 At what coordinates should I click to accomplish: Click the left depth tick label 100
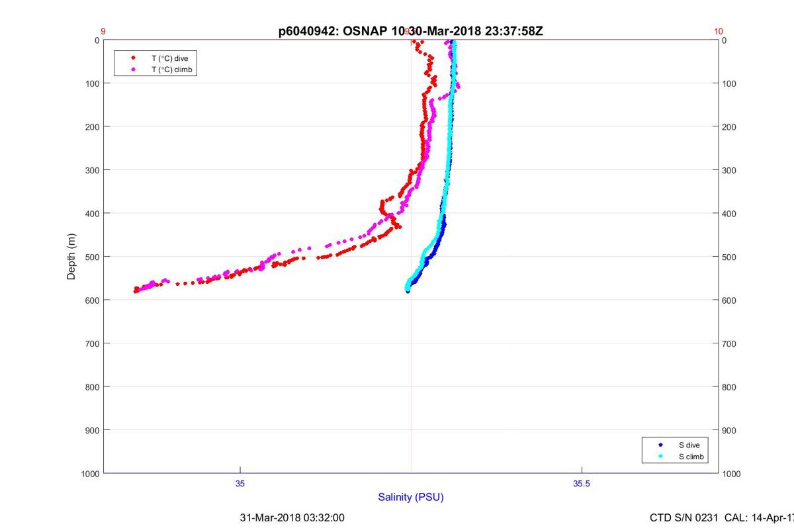pos(92,83)
